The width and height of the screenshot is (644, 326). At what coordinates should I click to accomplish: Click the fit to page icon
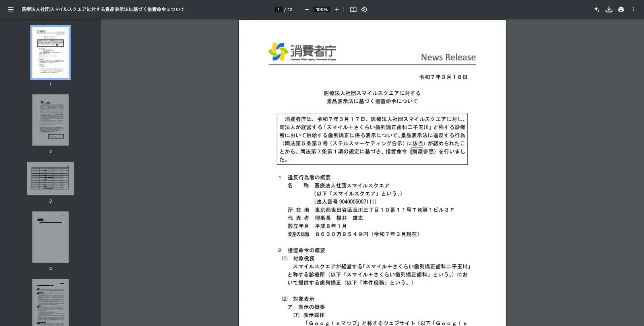[x=353, y=9]
